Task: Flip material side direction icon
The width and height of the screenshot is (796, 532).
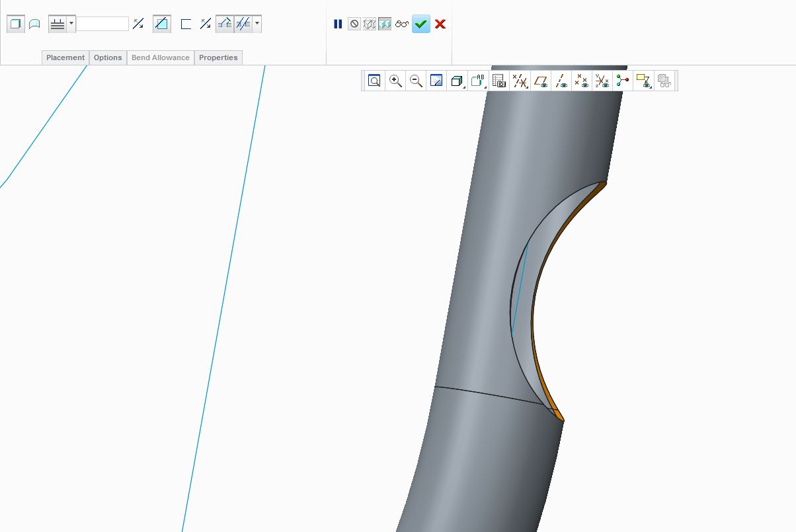Action: coord(205,24)
